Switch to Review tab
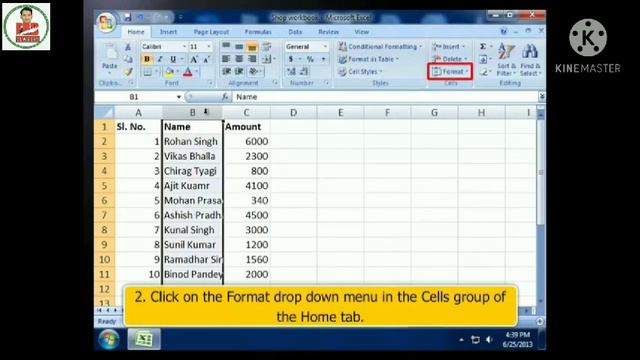The image size is (640, 360). coord(328,31)
